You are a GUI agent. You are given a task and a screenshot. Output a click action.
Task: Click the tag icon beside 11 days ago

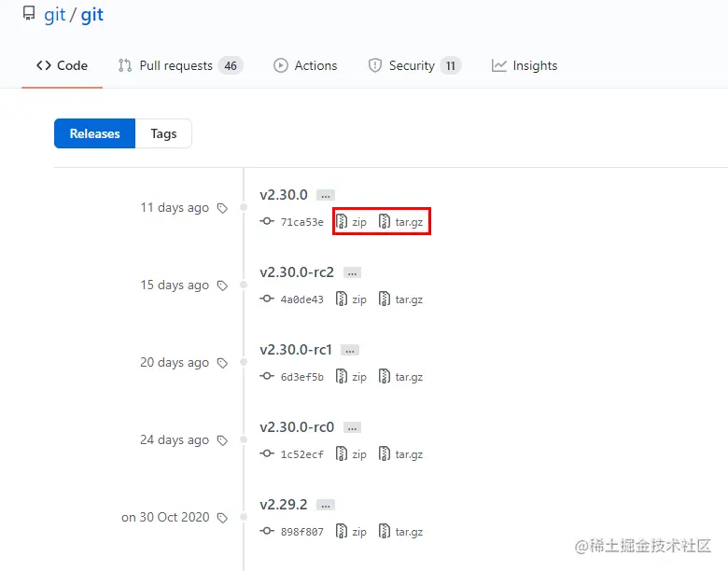(x=222, y=208)
